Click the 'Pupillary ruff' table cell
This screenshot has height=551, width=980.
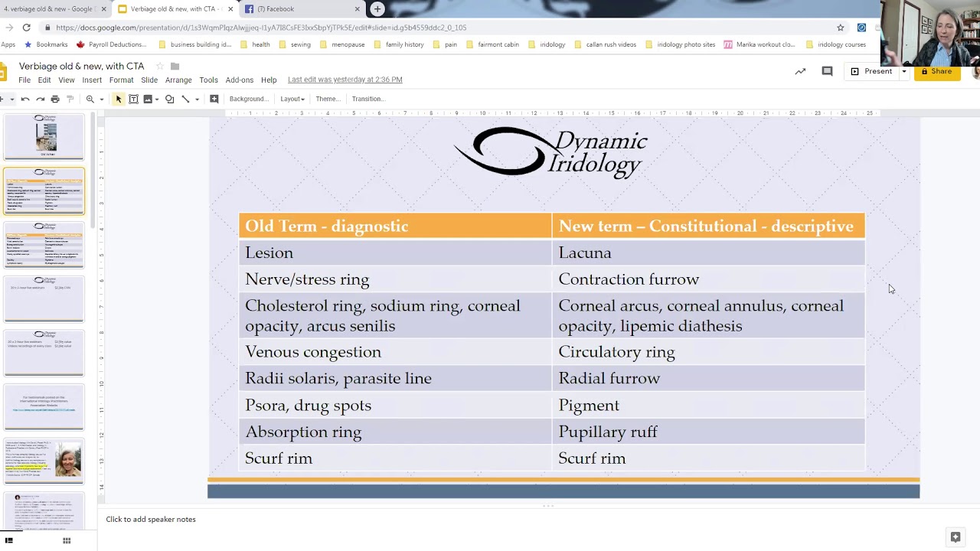pyautogui.click(x=708, y=432)
